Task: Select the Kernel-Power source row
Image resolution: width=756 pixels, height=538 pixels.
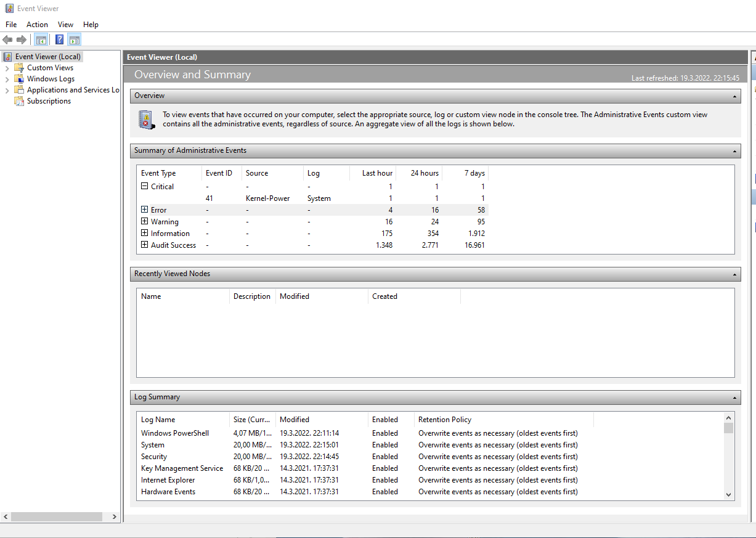Action: pyautogui.click(x=313, y=198)
